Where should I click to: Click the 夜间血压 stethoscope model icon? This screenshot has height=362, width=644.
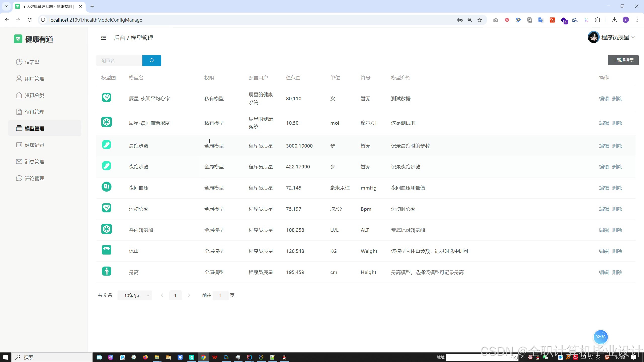(x=106, y=187)
